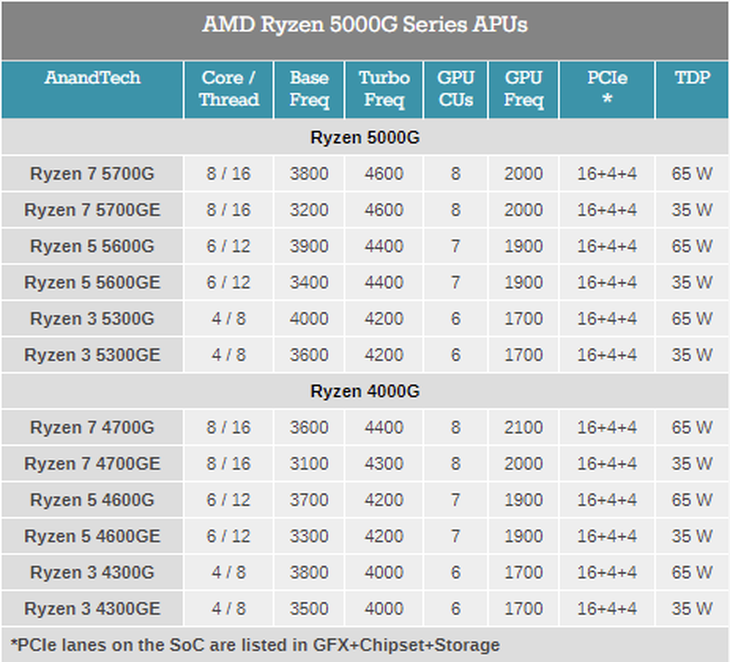
Task: Click the Base Freq column header
Action: click(309, 89)
